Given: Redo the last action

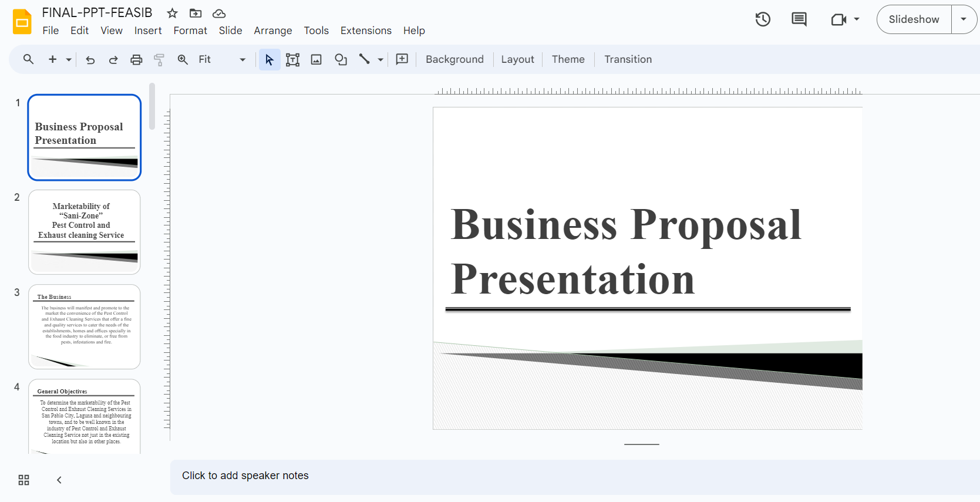Looking at the screenshot, I should 113,59.
